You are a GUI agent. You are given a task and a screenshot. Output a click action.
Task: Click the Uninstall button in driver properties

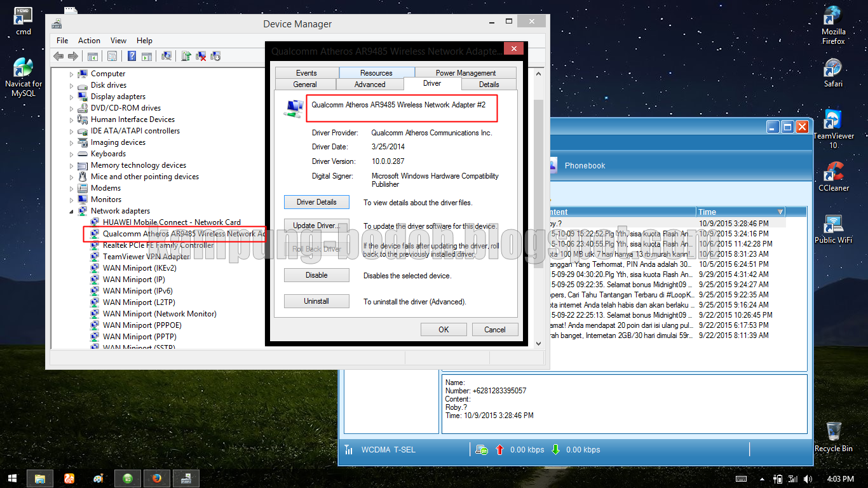click(x=316, y=301)
